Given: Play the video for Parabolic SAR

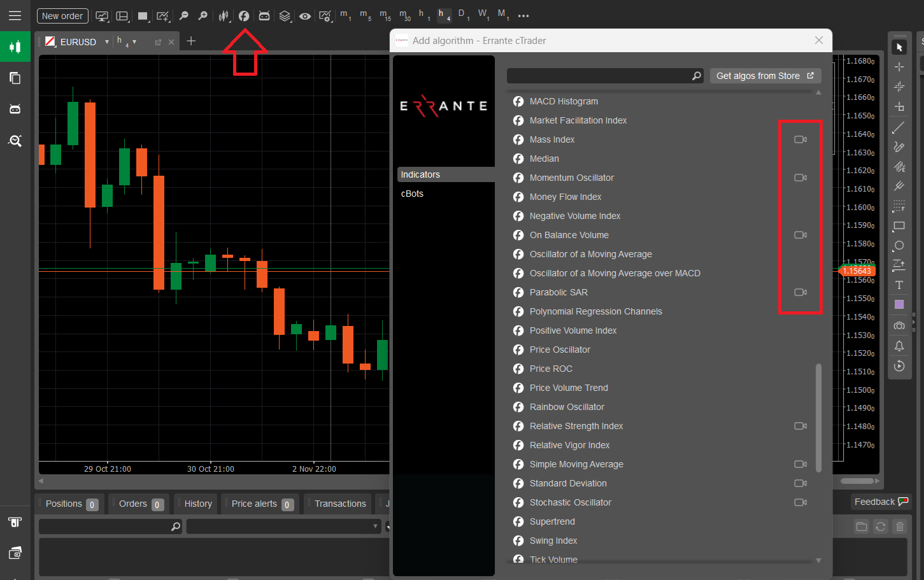Looking at the screenshot, I should pos(800,292).
